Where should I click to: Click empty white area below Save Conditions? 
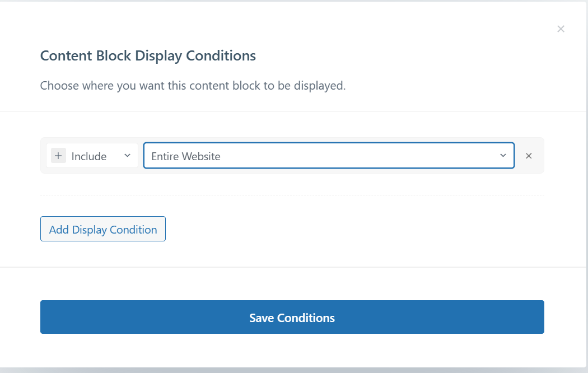(292, 352)
